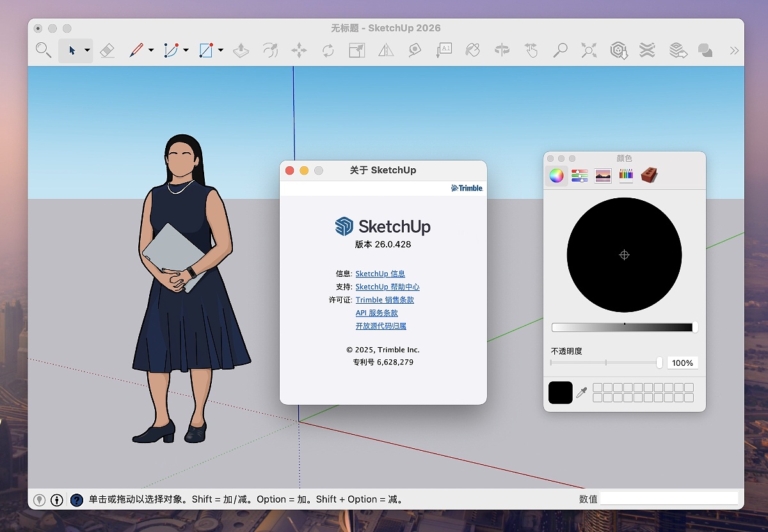Open the brick materials palette tab

649,175
